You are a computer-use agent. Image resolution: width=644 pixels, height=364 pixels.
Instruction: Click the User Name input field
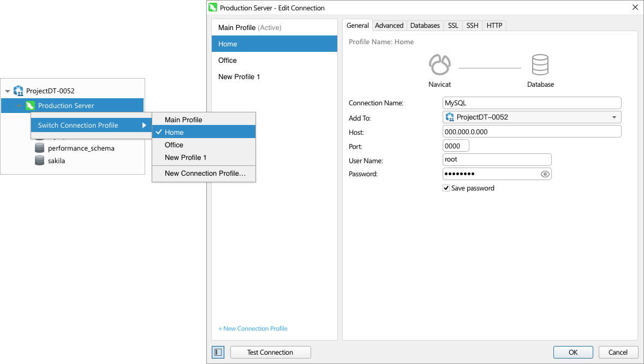click(x=497, y=159)
